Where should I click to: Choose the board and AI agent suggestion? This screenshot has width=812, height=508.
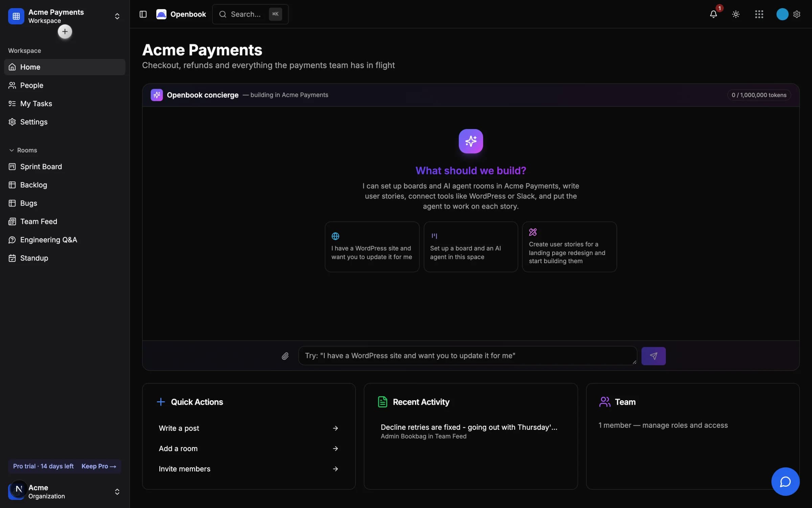(x=471, y=247)
